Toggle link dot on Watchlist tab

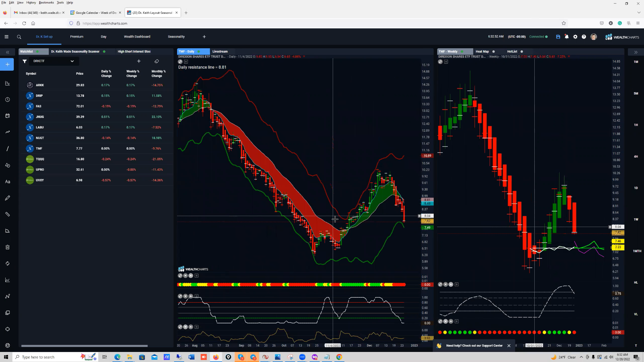(37, 52)
